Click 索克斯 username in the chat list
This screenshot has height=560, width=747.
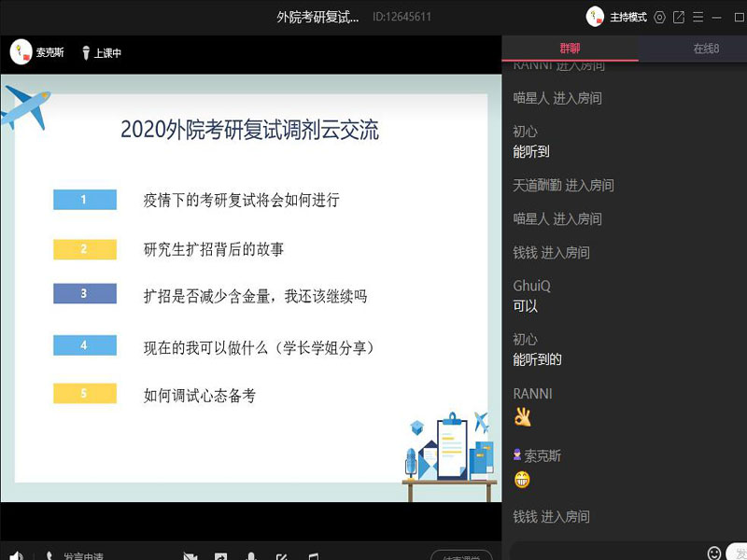click(543, 455)
